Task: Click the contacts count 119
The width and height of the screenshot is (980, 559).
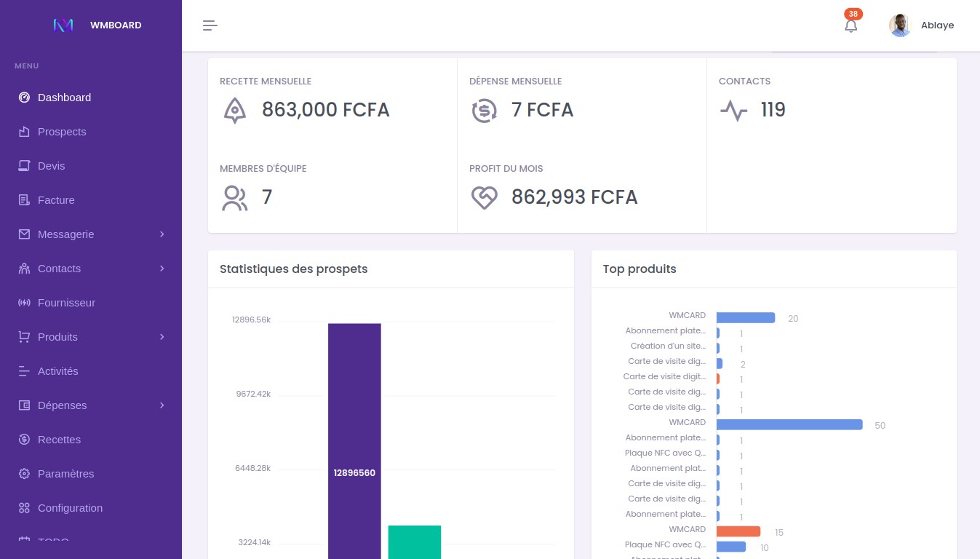Action: 773,110
